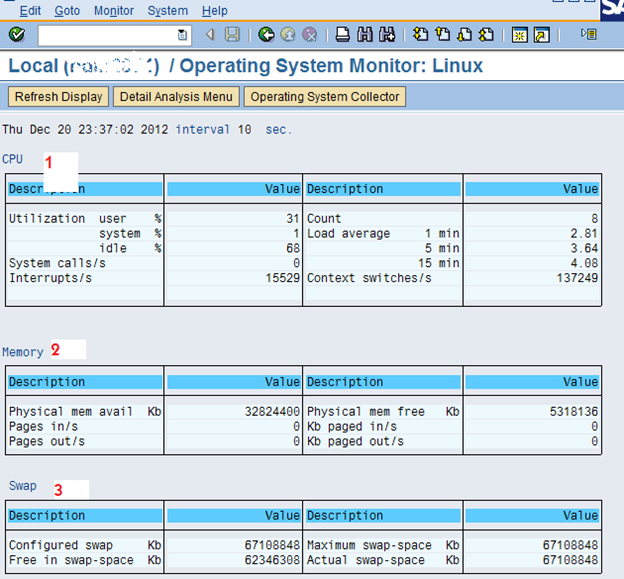
Task: Select the CPU Count value 8
Action: [x=594, y=218]
